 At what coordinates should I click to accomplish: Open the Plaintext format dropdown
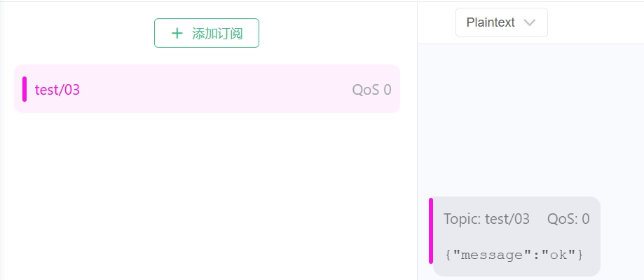[x=502, y=22]
